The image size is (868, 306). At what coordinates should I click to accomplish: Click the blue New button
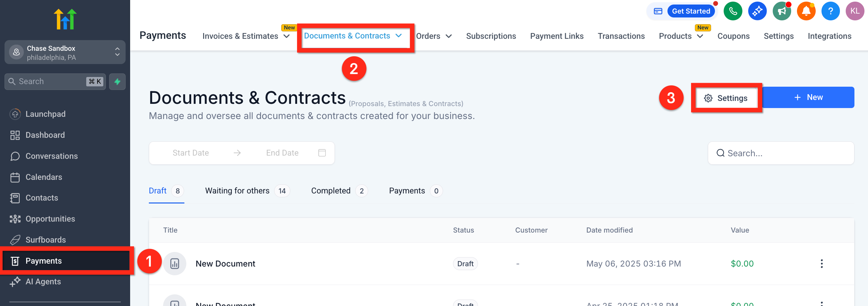(808, 97)
